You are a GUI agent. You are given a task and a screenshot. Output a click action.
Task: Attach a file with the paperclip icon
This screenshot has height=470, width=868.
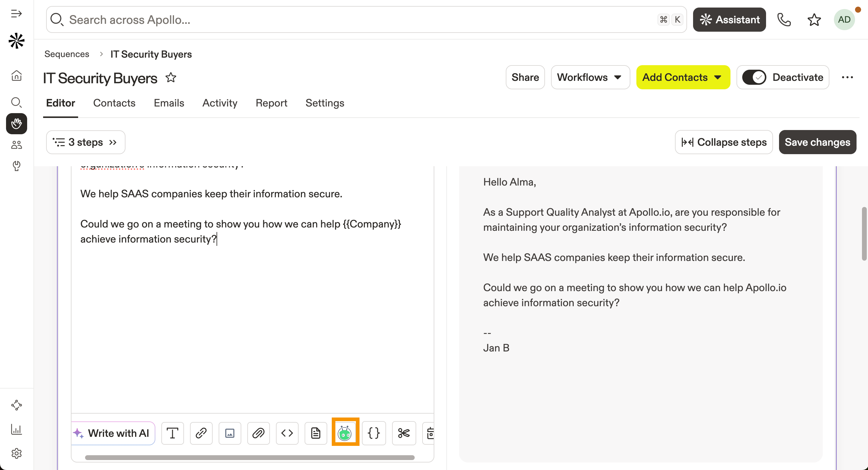point(258,433)
